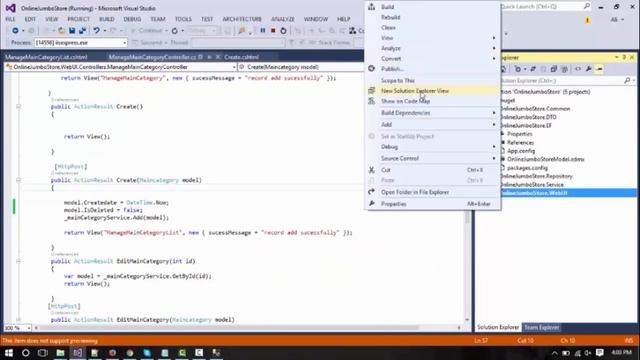The image size is (640, 360).
Task: Click the Save icon in the toolbar
Action: 72,31
